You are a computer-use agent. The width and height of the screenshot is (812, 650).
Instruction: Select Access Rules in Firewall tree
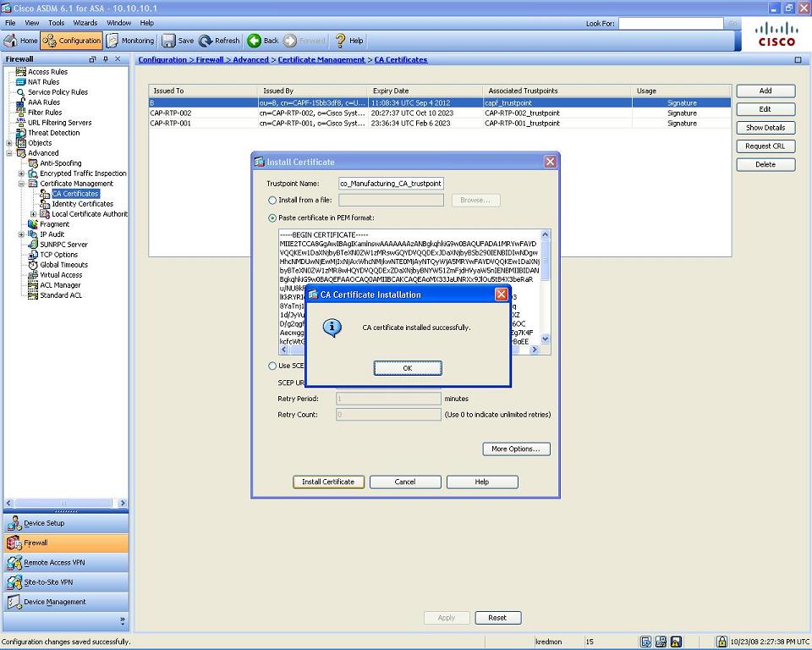(x=47, y=72)
